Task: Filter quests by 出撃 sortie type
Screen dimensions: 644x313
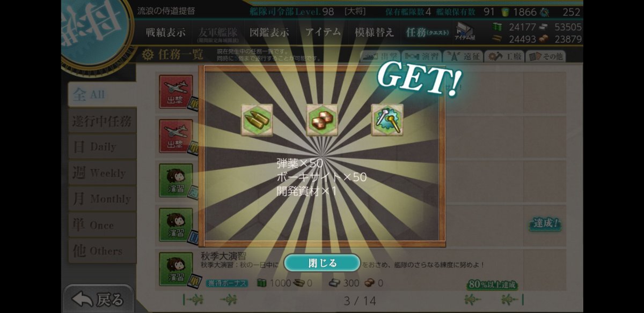Action: tap(379, 56)
